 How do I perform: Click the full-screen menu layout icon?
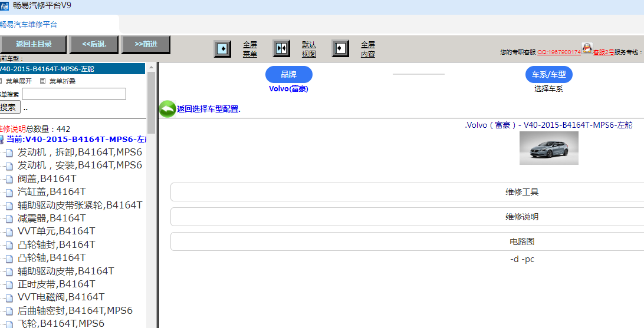222,49
